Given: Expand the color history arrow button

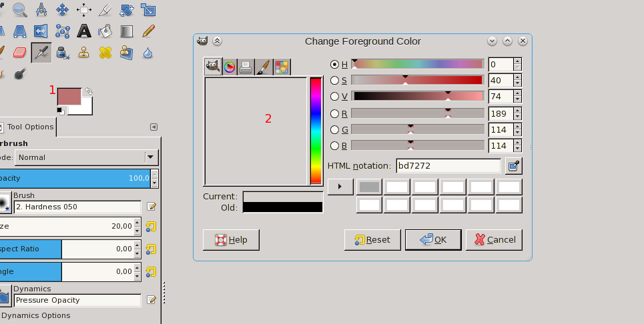Looking at the screenshot, I should click(340, 187).
